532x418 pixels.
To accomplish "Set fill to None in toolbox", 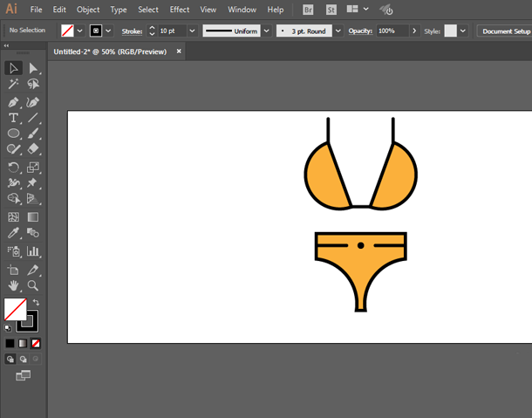I will 35,344.
